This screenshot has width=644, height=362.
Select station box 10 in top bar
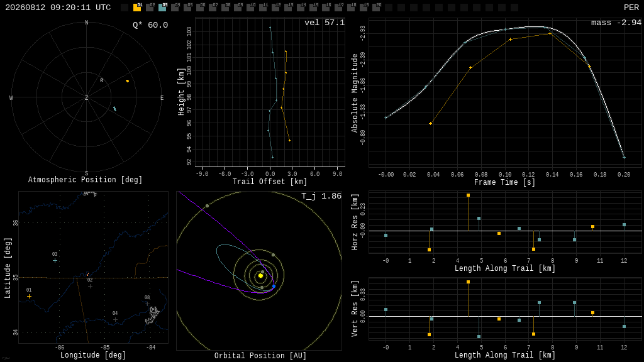coord(250,8)
